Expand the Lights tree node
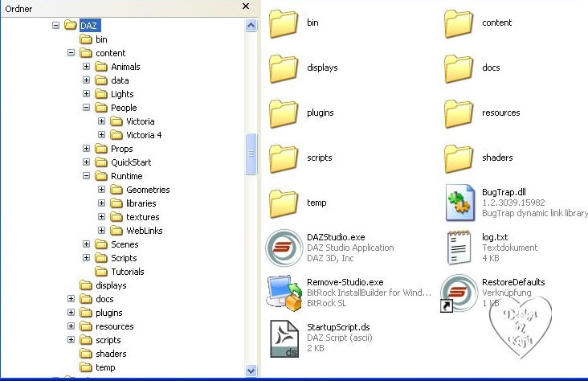 (x=86, y=93)
